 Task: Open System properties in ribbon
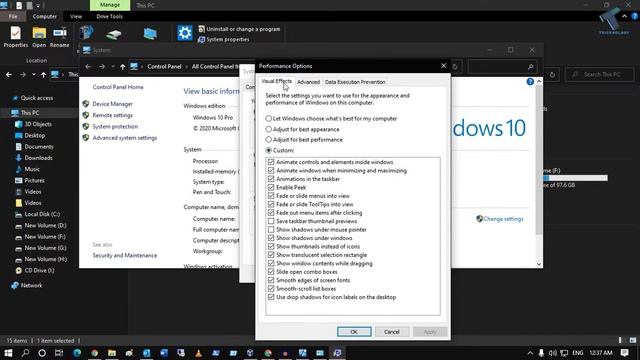point(224,39)
